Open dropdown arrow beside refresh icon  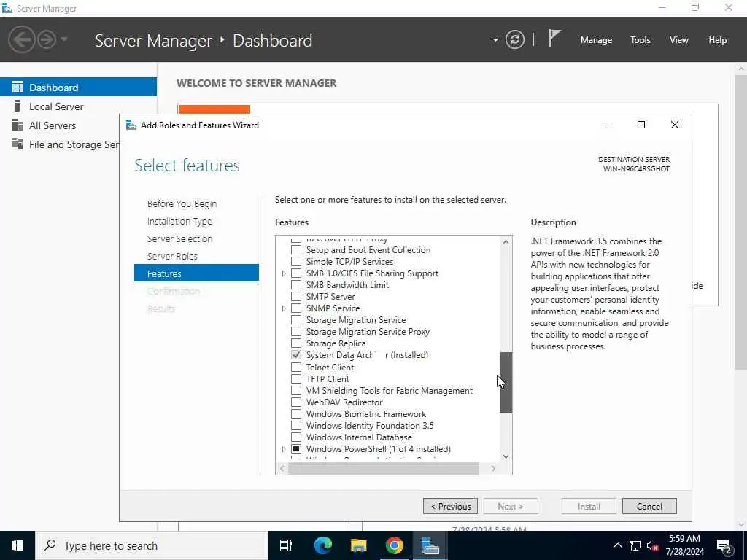pos(495,40)
